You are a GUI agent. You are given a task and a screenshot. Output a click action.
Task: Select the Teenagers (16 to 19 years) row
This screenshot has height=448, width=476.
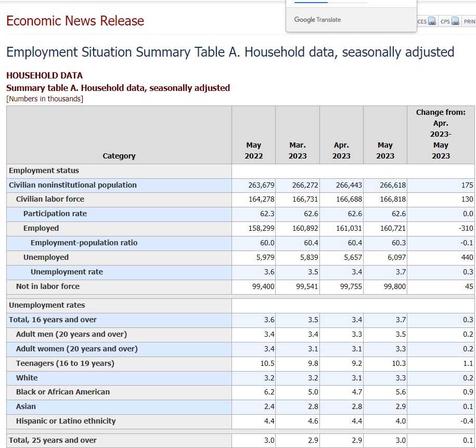(65, 363)
